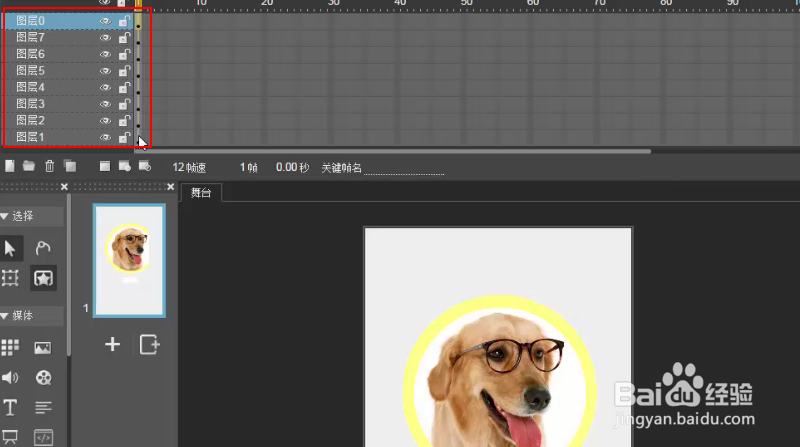The width and height of the screenshot is (800, 447).
Task: Focus the 关键帧名 keyframe name field
Action: [404, 168]
